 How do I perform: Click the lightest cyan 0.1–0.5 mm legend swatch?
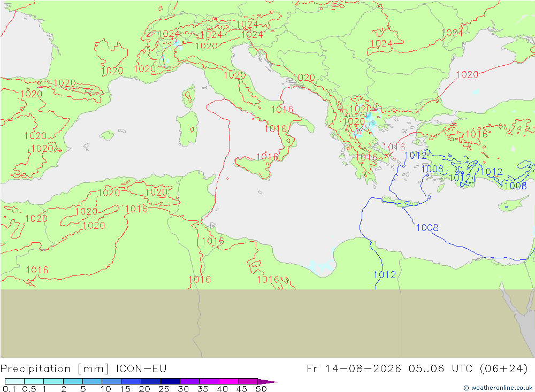[x=14, y=381]
